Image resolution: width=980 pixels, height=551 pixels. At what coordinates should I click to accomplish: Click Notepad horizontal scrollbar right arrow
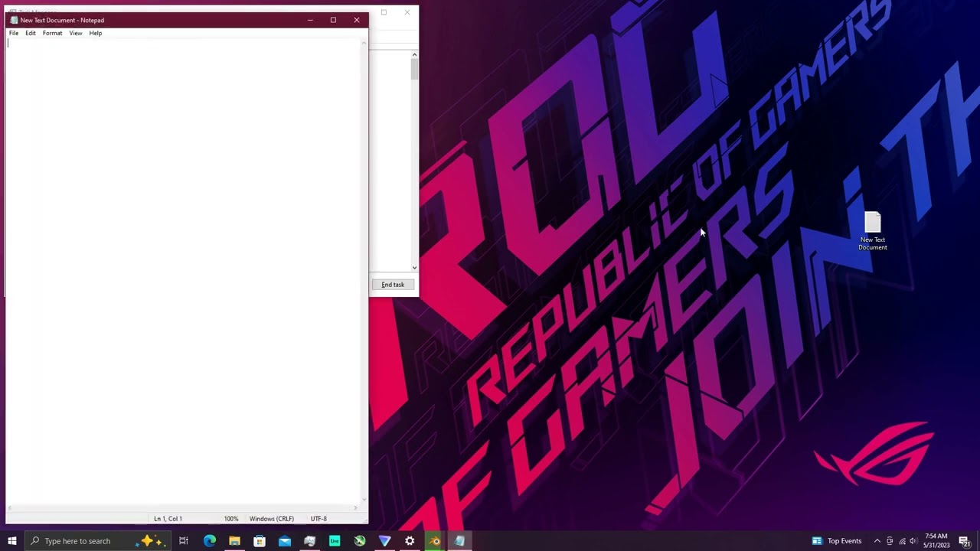pos(355,507)
